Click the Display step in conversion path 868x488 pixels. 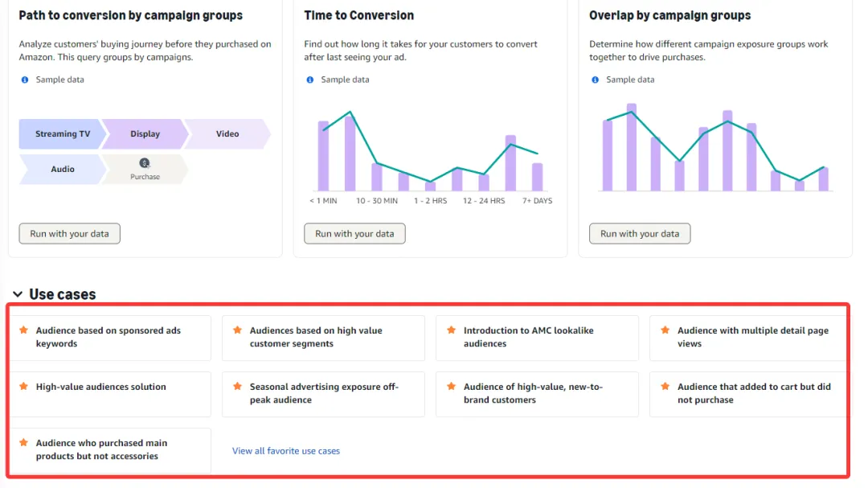[x=145, y=134]
